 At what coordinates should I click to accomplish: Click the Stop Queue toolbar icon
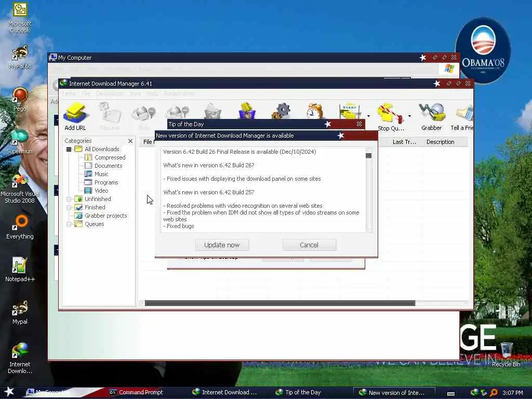pyautogui.click(x=391, y=116)
